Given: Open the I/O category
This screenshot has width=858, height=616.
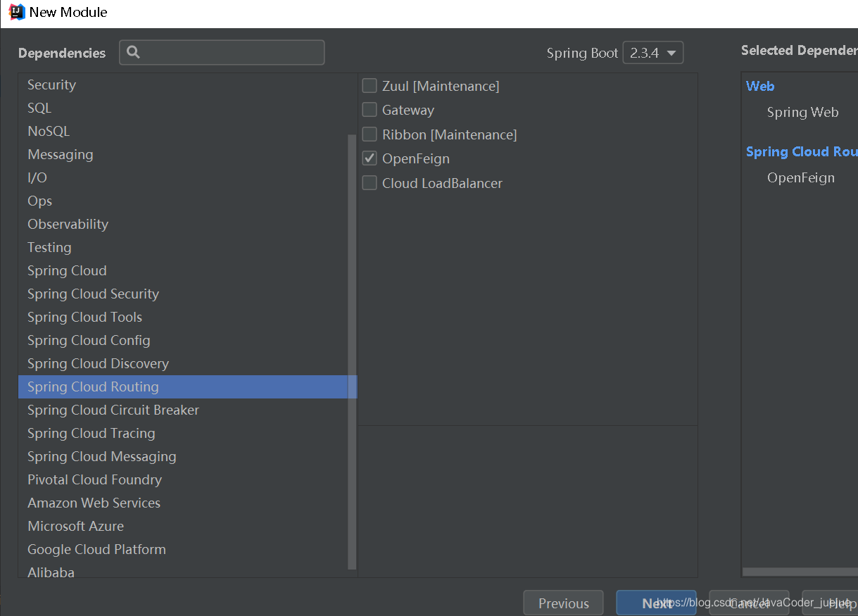Looking at the screenshot, I should coord(184,177).
